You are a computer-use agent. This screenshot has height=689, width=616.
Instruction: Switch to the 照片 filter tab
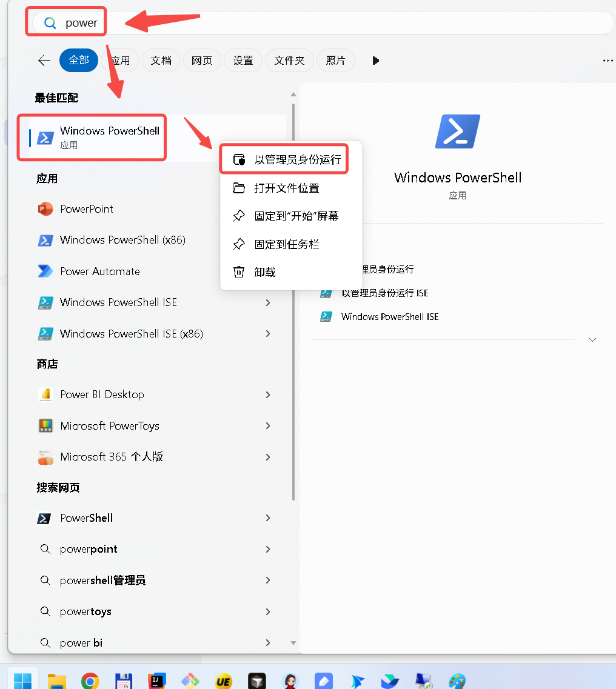click(x=335, y=60)
